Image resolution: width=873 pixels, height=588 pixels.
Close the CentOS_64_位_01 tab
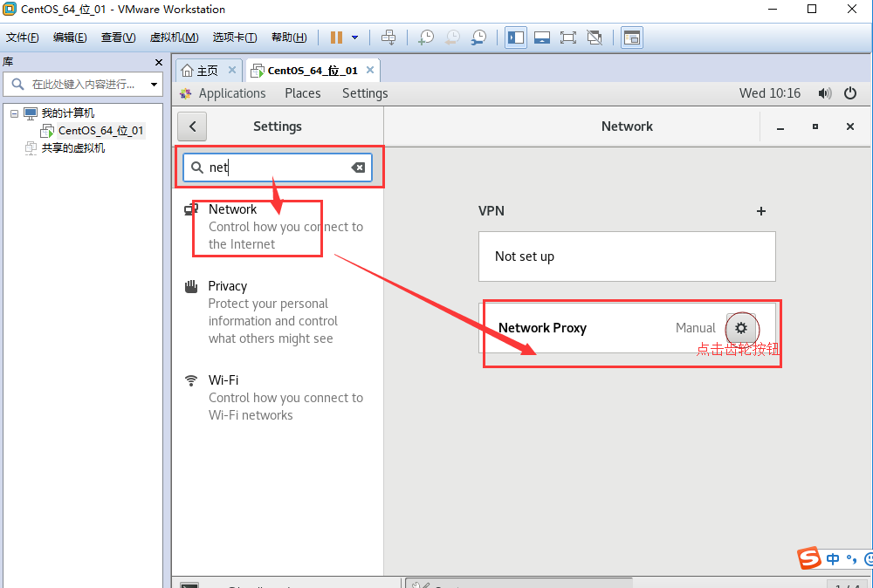369,70
